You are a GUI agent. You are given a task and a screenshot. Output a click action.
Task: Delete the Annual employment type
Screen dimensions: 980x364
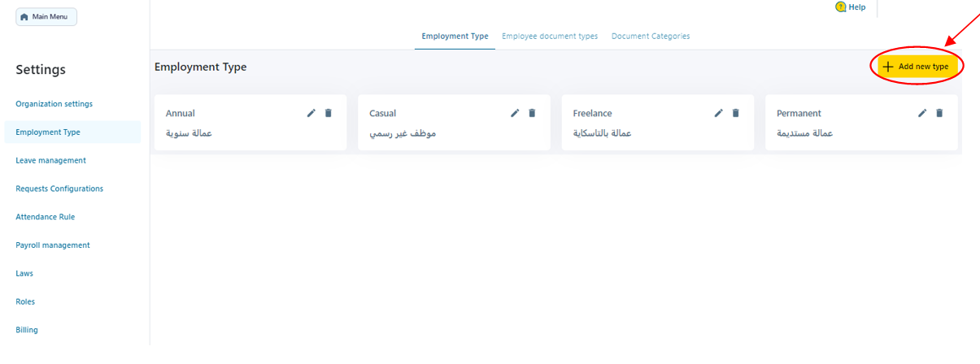[329, 113]
